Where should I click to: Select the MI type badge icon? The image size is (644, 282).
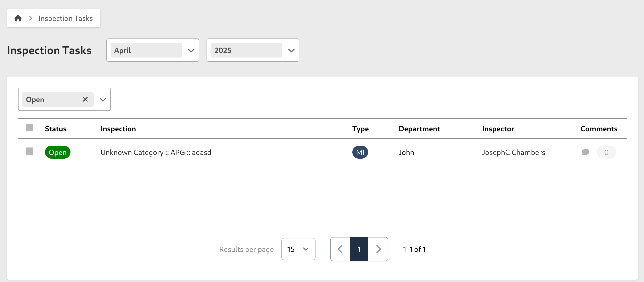click(360, 152)
